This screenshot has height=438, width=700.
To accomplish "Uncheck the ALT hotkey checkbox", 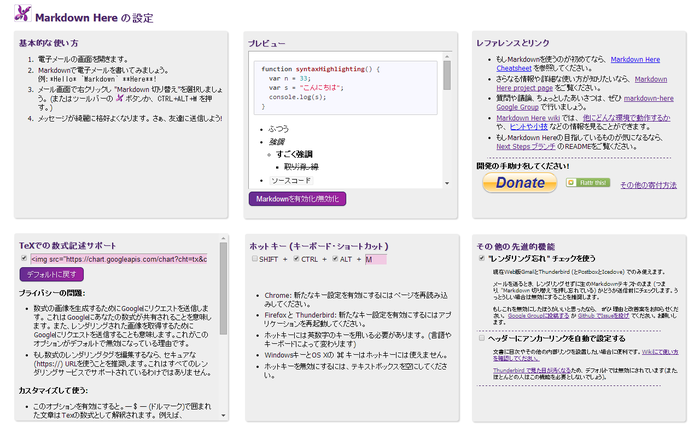I will (x=335, y=259).
